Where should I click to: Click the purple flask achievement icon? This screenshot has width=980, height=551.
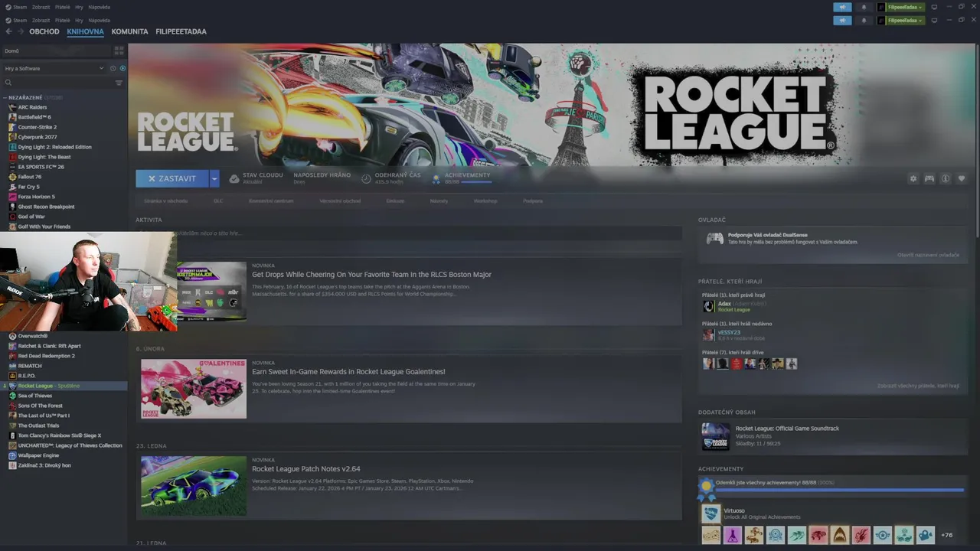pyautogui.click(x=733, y=535)
